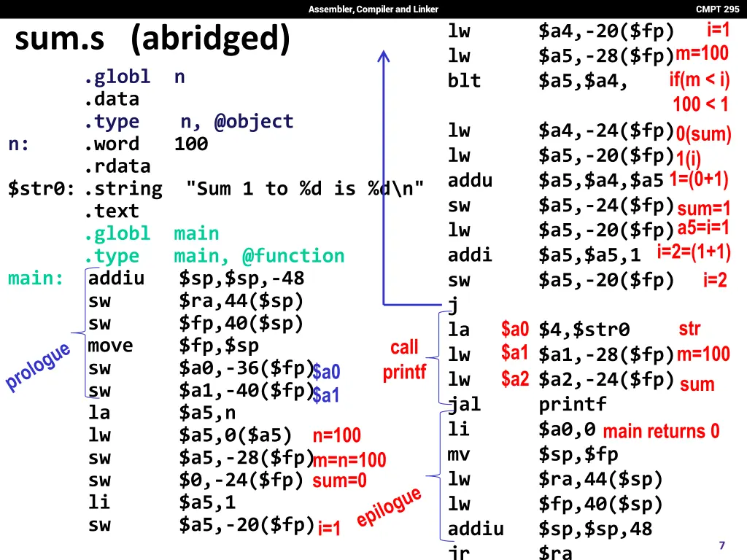Click the red 'i=2=(1+1)' annotation
The width and height of the screenshot is (747, 560).
(694, 252)
